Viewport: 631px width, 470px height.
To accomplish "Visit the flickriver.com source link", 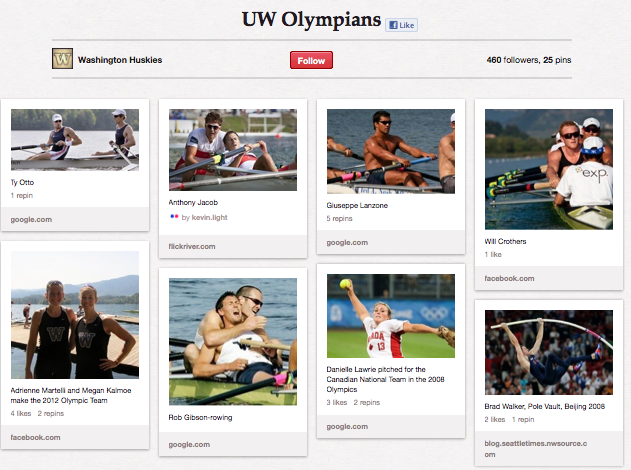I will tap(192, 246).
